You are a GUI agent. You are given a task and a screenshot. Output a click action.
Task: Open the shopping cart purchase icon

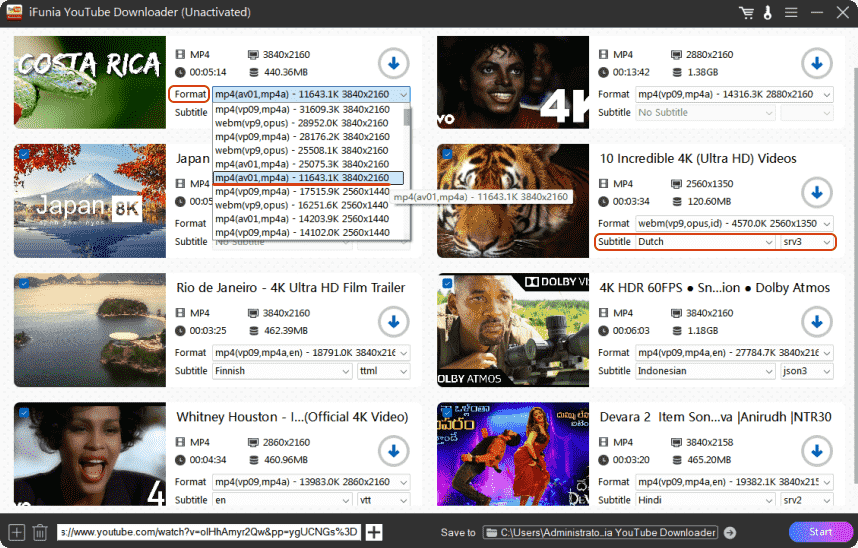pyautogui.click(x=745, y=12)
